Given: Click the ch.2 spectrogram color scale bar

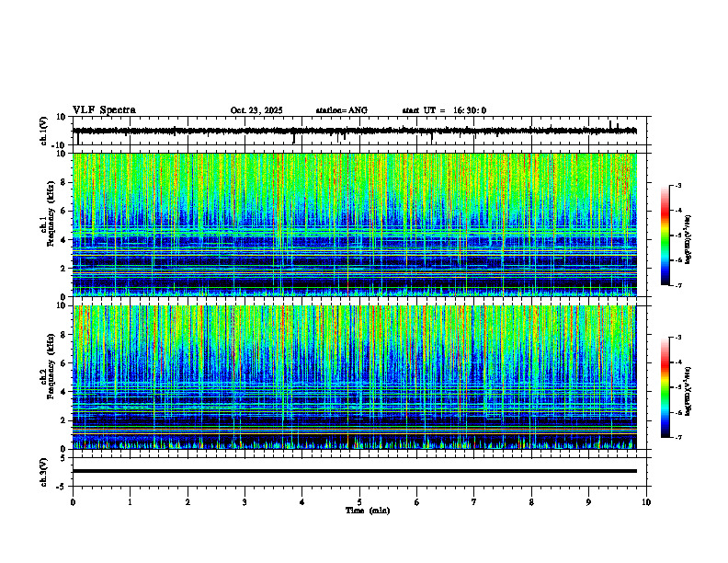Looking at the screenshot, I should click(665, 387).
